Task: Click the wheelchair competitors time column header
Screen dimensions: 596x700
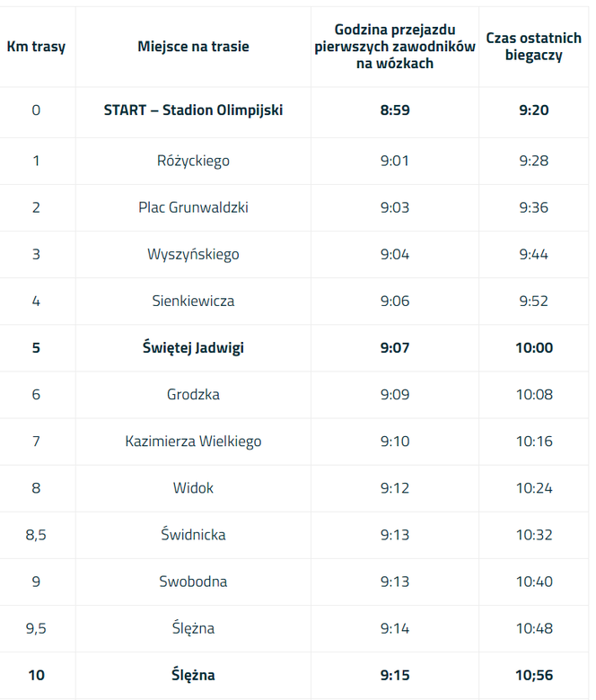Action: pyautogui.click(x=395, y=47)
